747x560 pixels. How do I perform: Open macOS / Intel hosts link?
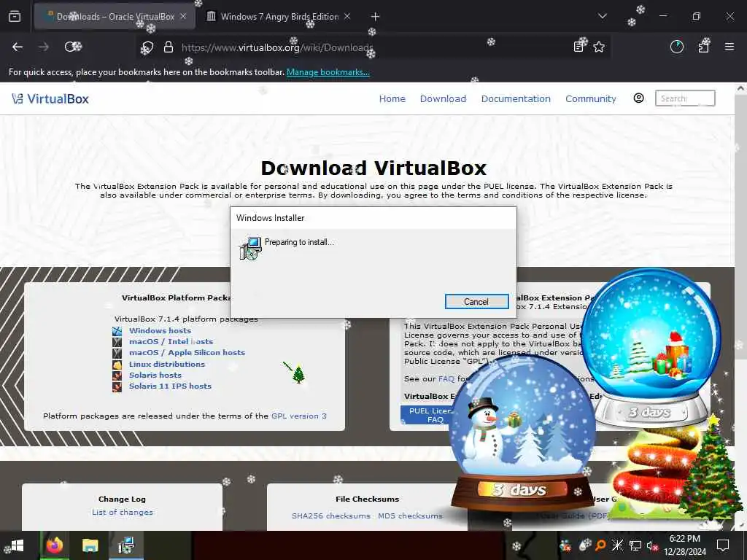pyautogui.click(x=171, y=341)
